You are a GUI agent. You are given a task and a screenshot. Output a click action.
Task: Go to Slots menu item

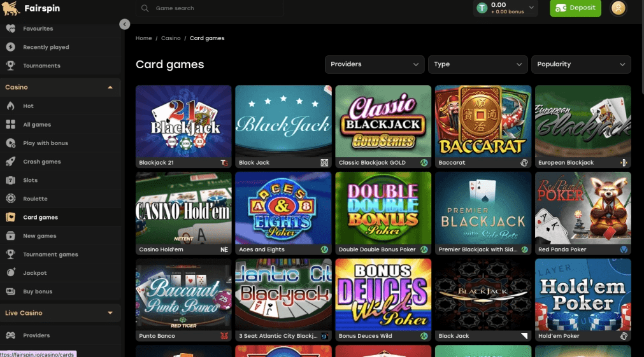[x=31, y=180]
